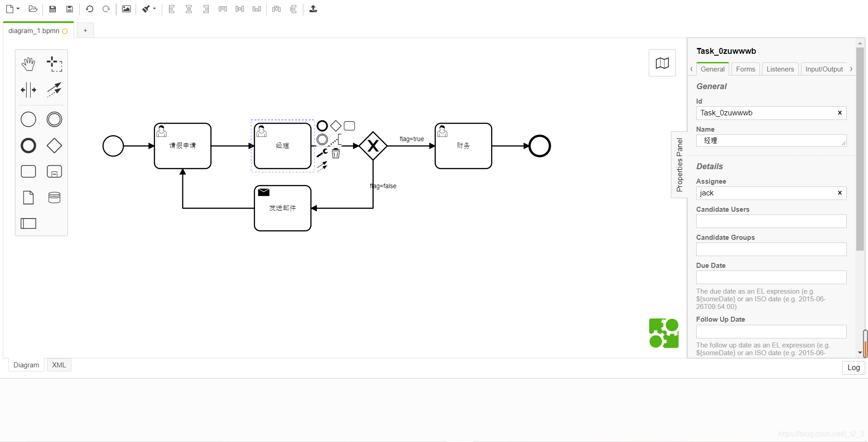Create gateway from palette
The height and width of the screenshot is (442, 868).
click(x=54, y=146)
